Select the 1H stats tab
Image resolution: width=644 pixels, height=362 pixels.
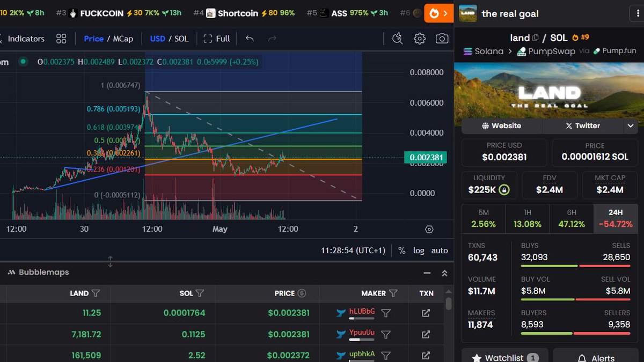tap(528, 218)
